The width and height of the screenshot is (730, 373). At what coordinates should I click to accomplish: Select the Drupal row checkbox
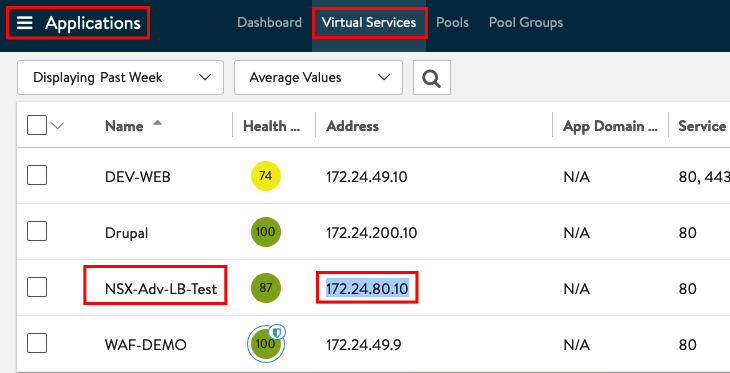37,231
